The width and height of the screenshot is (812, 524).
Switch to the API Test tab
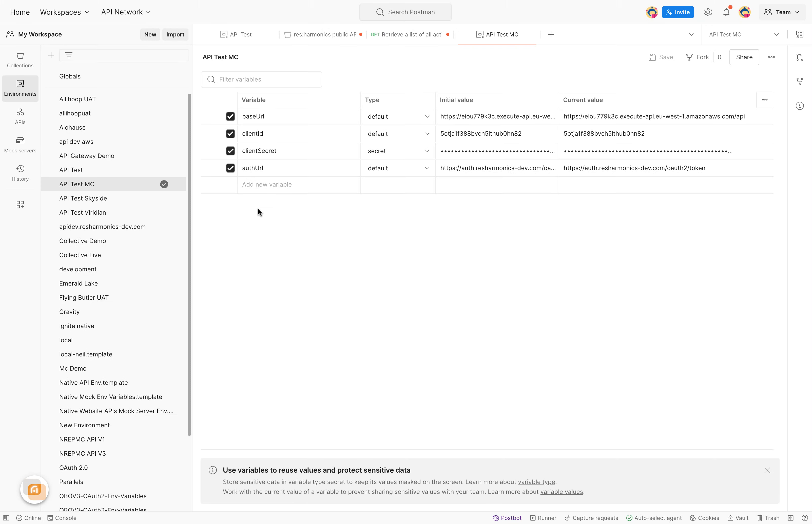coord(236,34)
